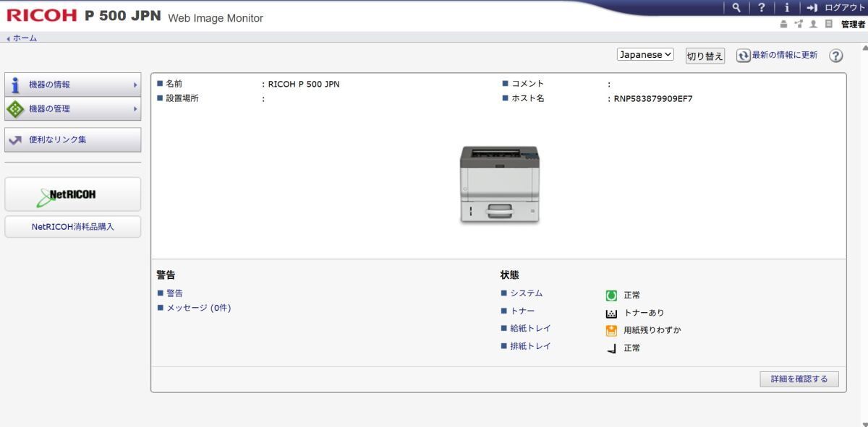Open the round help icon beside refresh
Viewport: 868px width, 427px height.
point(835,56)
